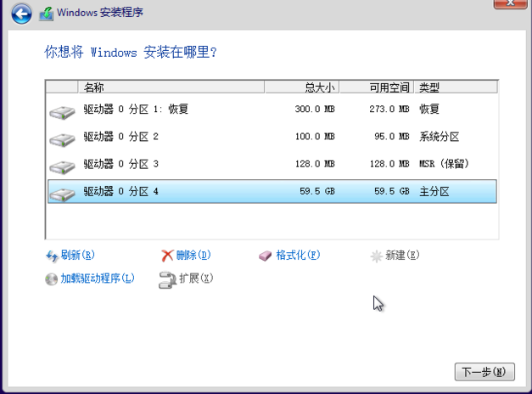Click the 扩展(X) extend link

tap(196, 279)
